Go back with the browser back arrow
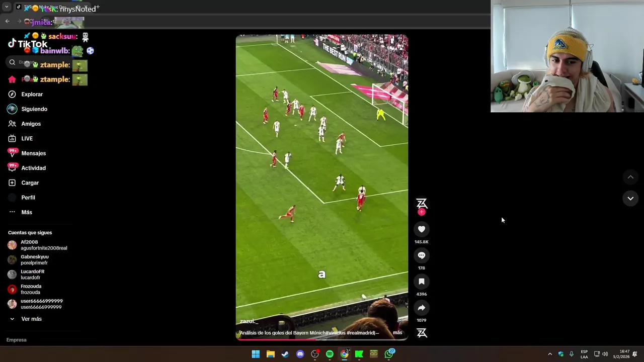Screen dimensions: 644x362 (x=7, y=21)
